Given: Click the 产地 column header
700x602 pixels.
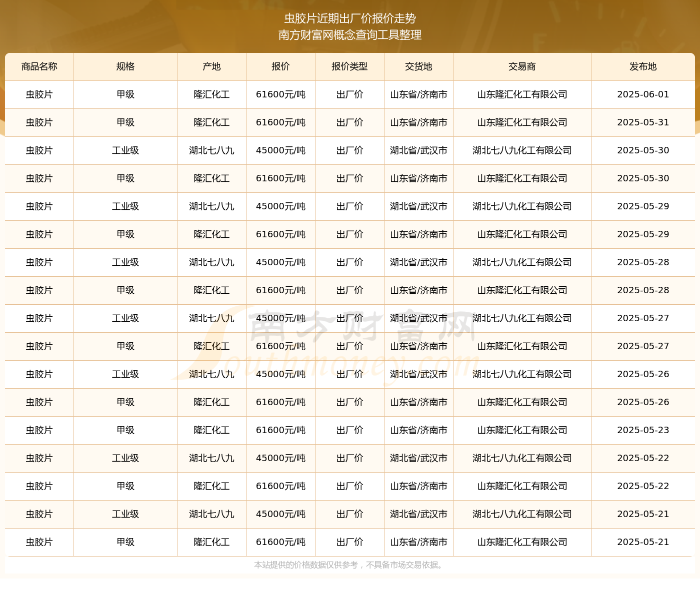Looking at the screenshot, I should pyautogui.click(x=211, y=66).
